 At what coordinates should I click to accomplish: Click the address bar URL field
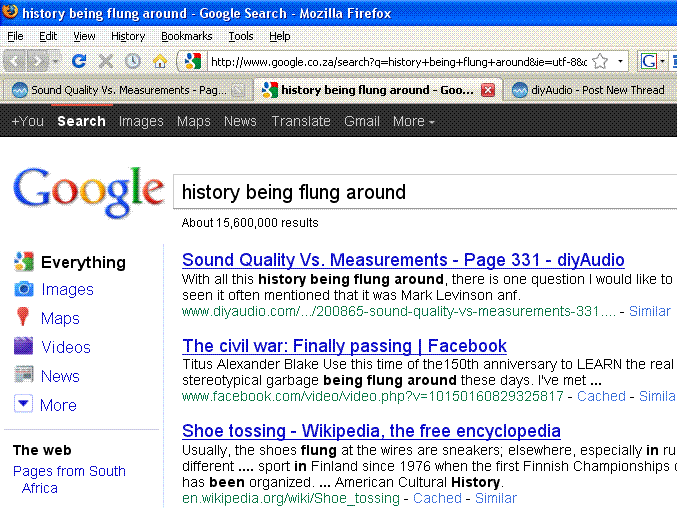click(x=399, y=62)
